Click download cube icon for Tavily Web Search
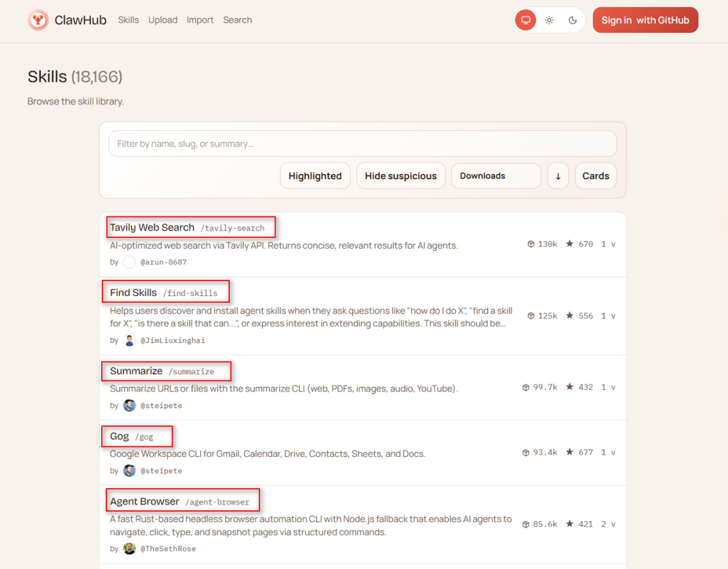This screenshot has width=728, height=569. pos(530,244)
